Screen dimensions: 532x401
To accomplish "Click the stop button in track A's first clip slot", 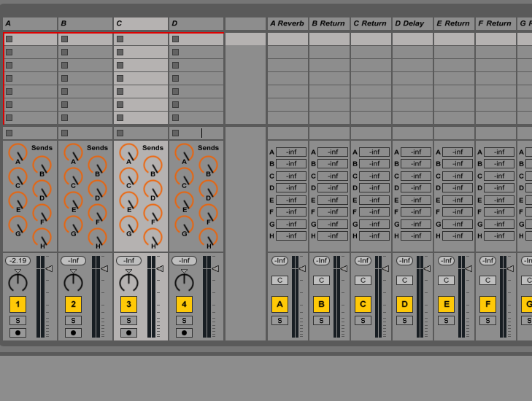I will pyautogui.click(x=9, y=39).
